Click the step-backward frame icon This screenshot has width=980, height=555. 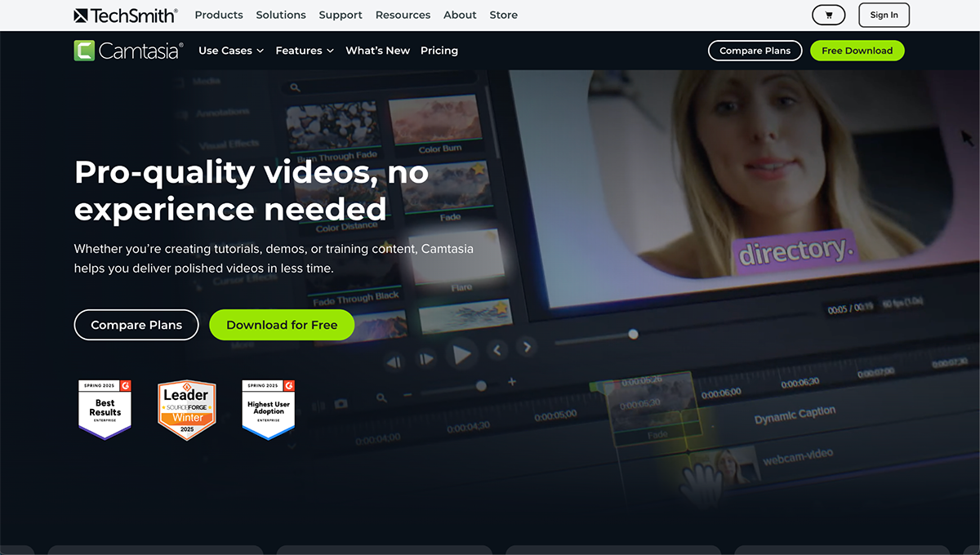[x=394, y=359]
